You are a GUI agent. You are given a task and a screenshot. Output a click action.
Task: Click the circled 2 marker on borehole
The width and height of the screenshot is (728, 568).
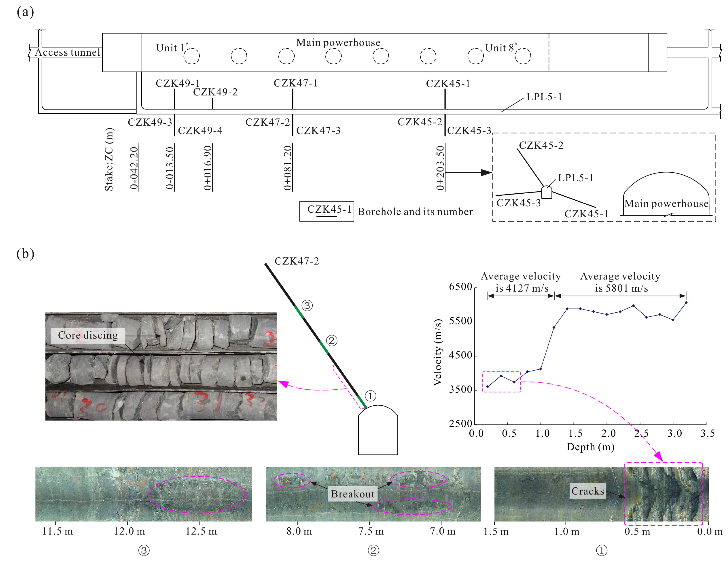coord(331,341)
